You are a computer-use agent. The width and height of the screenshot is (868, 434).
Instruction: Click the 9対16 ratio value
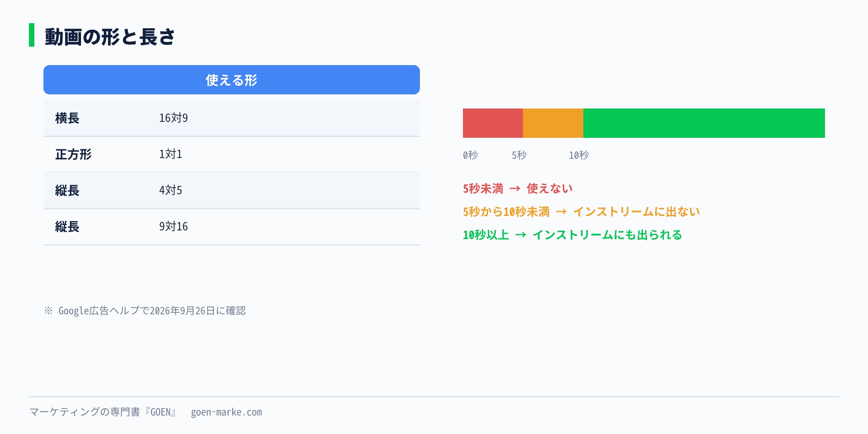tap(174, 226)
